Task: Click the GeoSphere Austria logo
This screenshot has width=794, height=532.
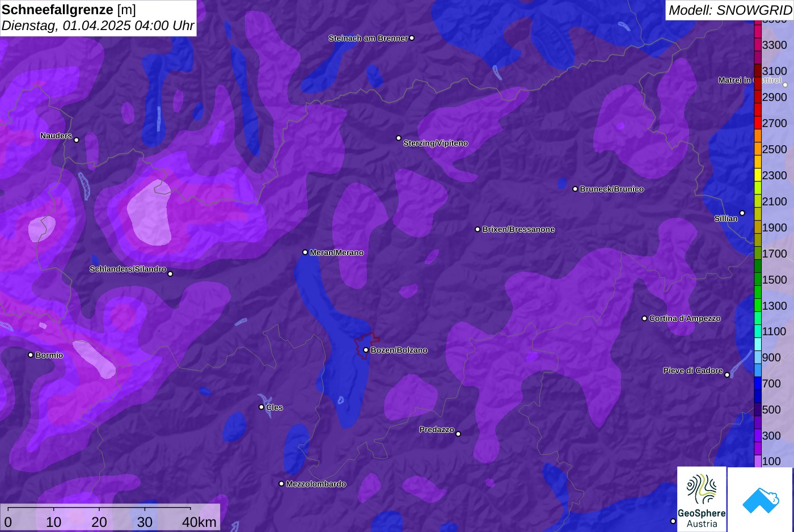Action: [x=702, y=499]
